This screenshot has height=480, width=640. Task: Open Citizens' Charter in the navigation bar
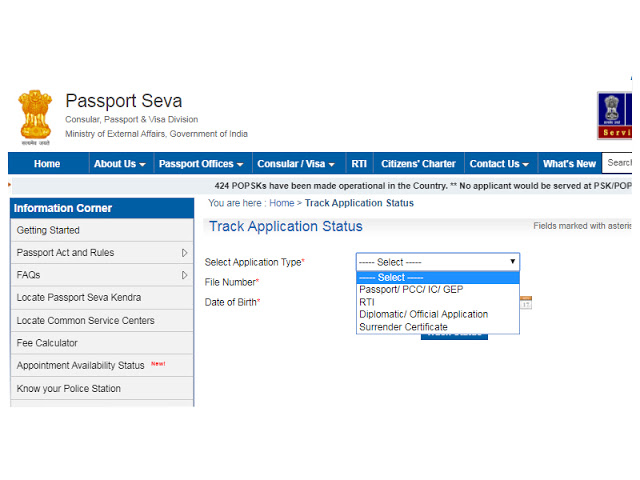point(418,164)
